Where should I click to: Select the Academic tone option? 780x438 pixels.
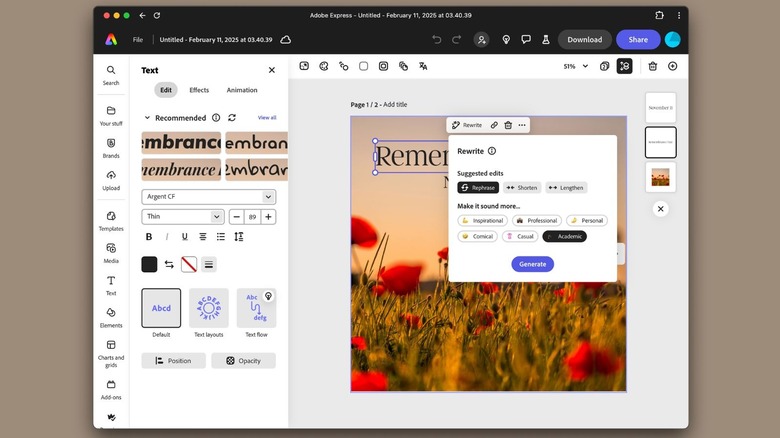(565, 236)
